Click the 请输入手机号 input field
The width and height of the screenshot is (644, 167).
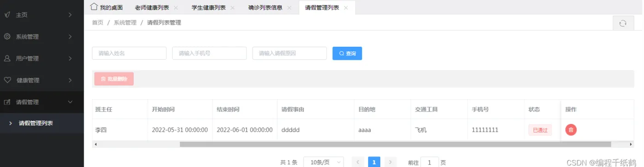(209, 53)
